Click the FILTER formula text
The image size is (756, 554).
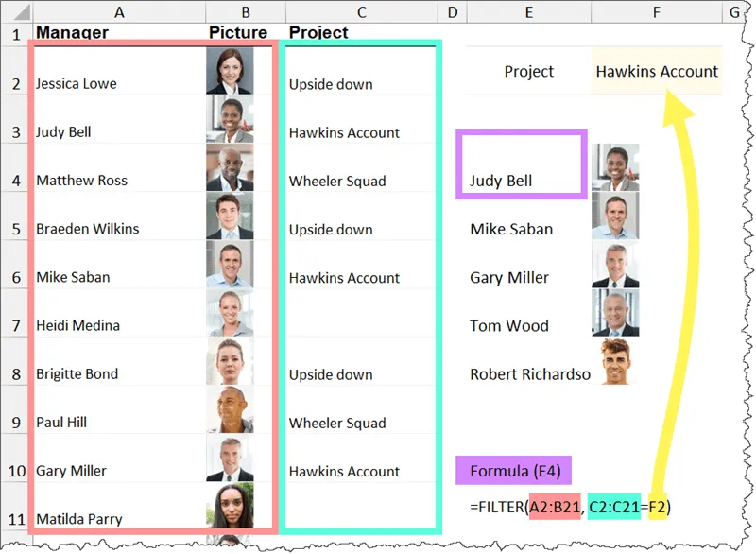(x=571, y=507)
